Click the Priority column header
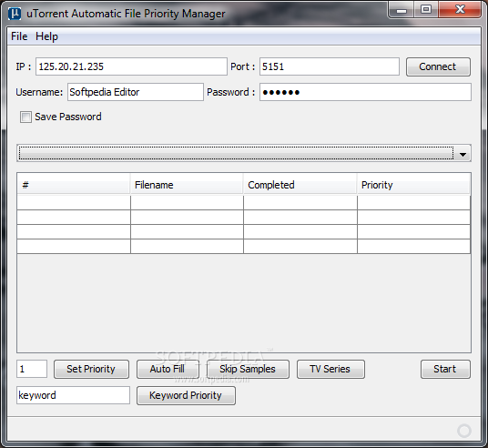 (413, 185)
